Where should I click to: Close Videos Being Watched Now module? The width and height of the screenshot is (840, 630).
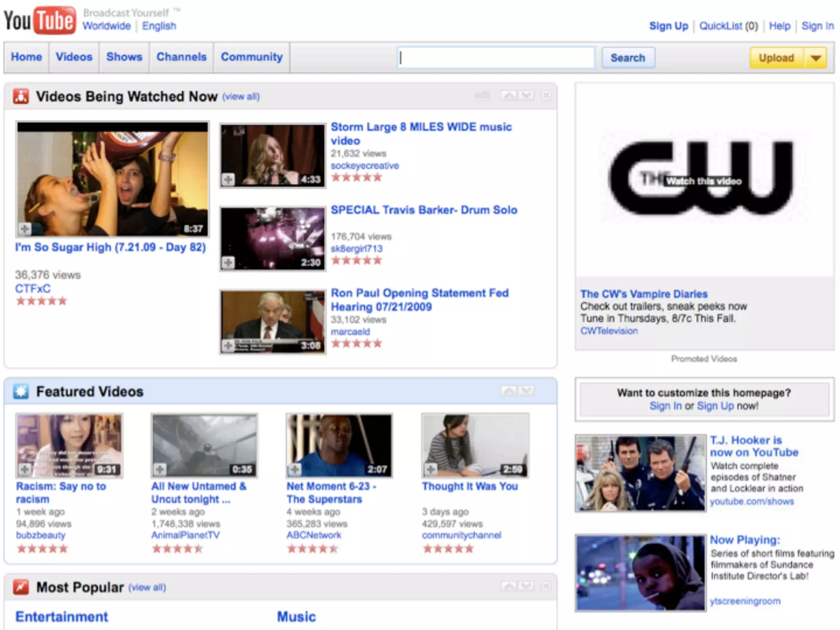point(546,96)
